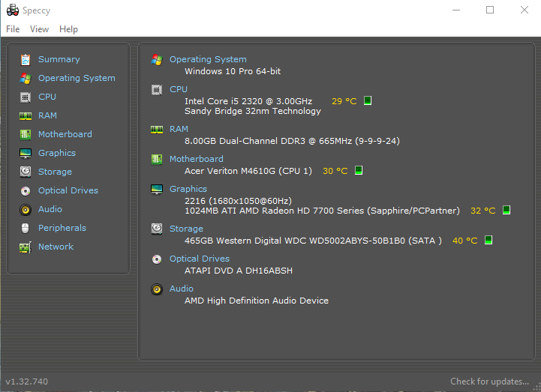Click the RAM icon in sidebar
The width and height of the screenshot is (541, 392).
pyautogui.click(x=26, y=115)
